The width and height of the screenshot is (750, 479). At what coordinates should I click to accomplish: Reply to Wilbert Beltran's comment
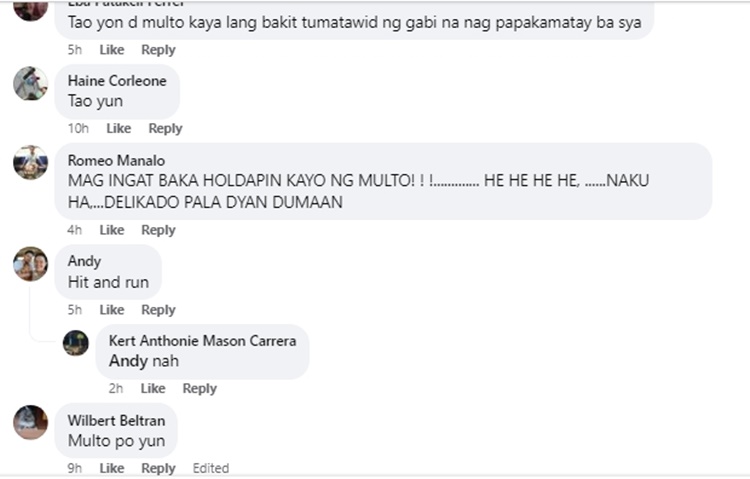click(158, 468)
